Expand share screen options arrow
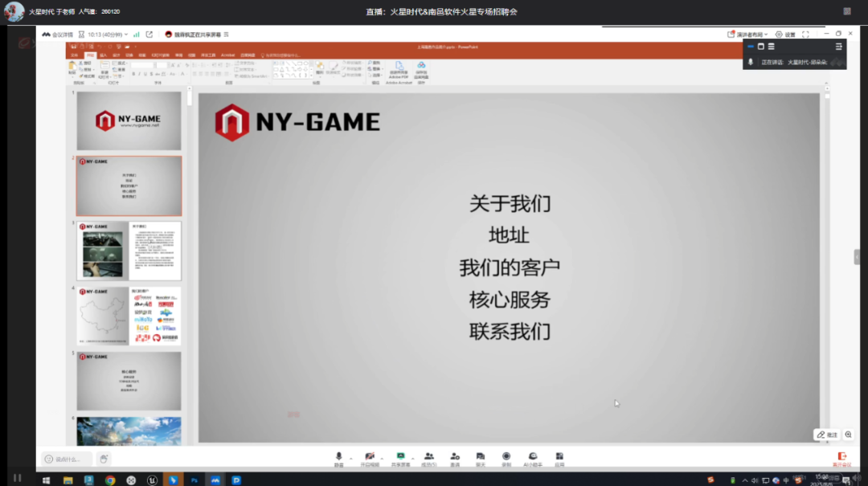This screenshot has height=486, width=868. pos(413,459)
